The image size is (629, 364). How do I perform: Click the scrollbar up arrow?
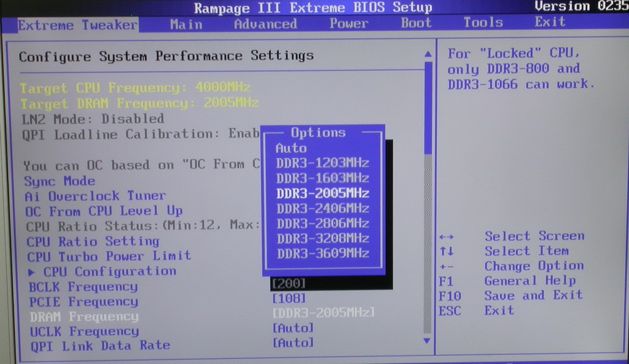point(428,54)
